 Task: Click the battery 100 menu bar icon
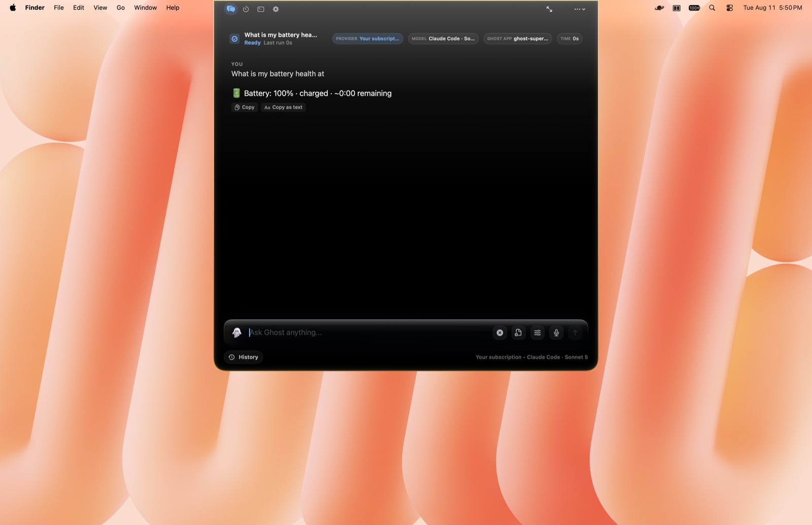click(x=694, y=8)
